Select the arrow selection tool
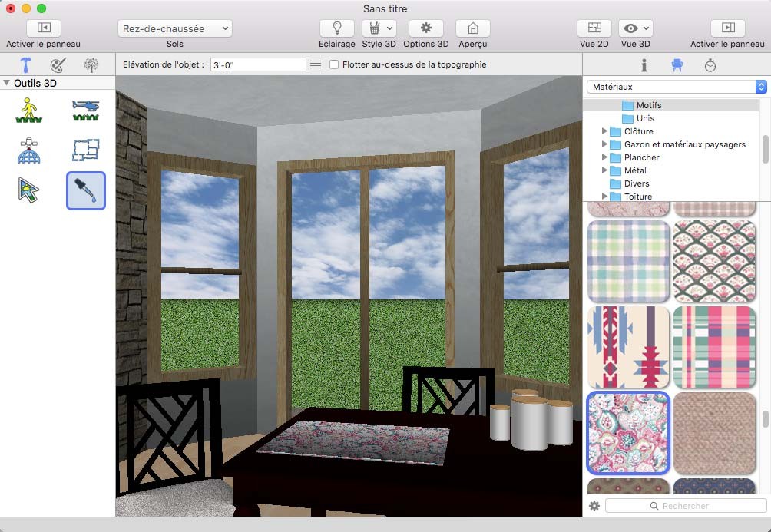 [28, 190]
